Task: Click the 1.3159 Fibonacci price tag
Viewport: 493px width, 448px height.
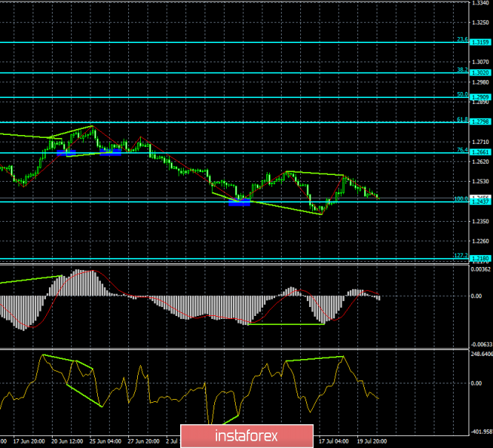Action: coord(480,42)
